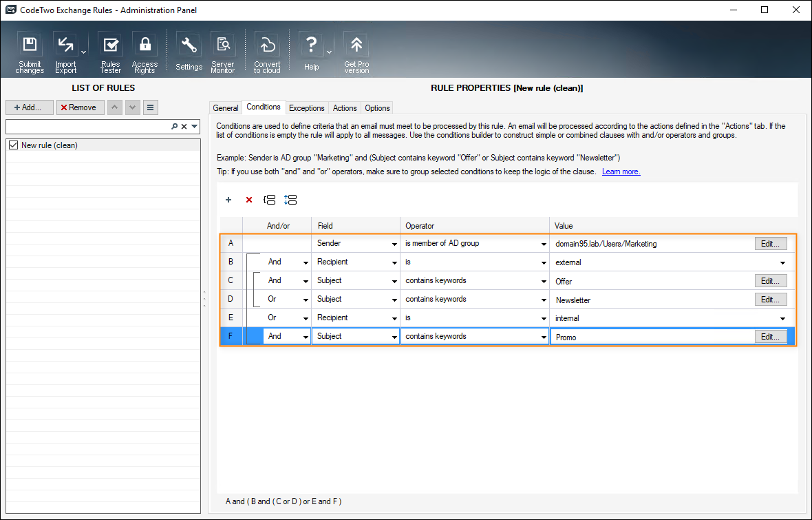The height and width of the screenshot is (520, 812).
Task: Click the clause summary 'A and ( B and ( C or D ) or E and F )'
Action: coord(284,501)
